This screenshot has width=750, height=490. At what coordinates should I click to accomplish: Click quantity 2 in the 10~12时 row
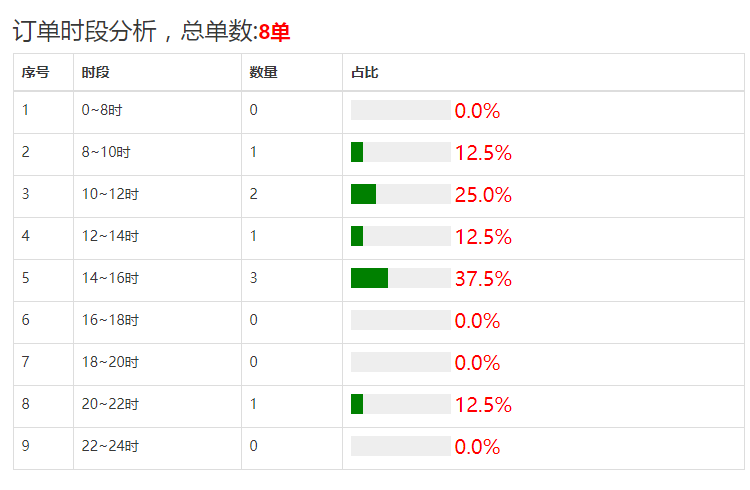tap(254, 194)
